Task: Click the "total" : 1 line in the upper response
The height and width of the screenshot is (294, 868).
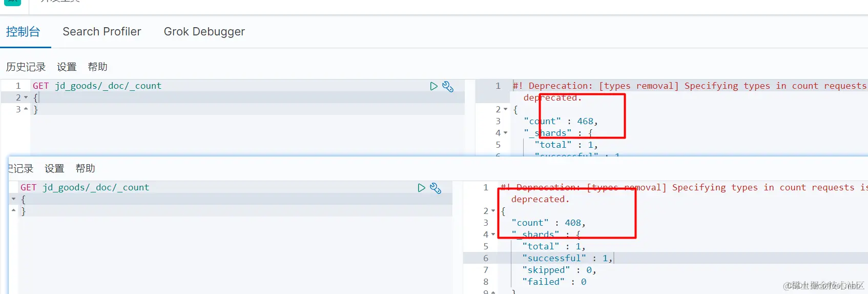Action: [566, 145]
